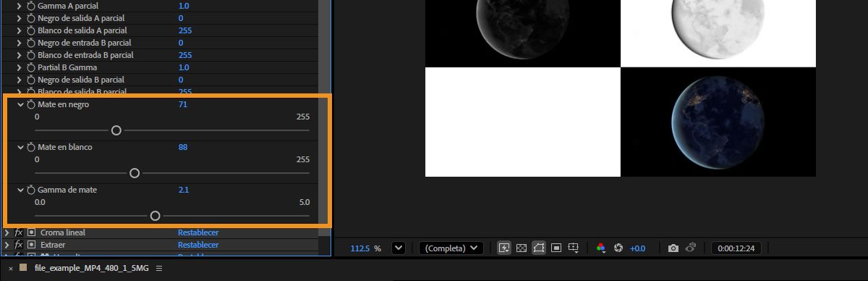
Task: Toggle stopwatch for Partial B Gamma
Action: [30, 67]
